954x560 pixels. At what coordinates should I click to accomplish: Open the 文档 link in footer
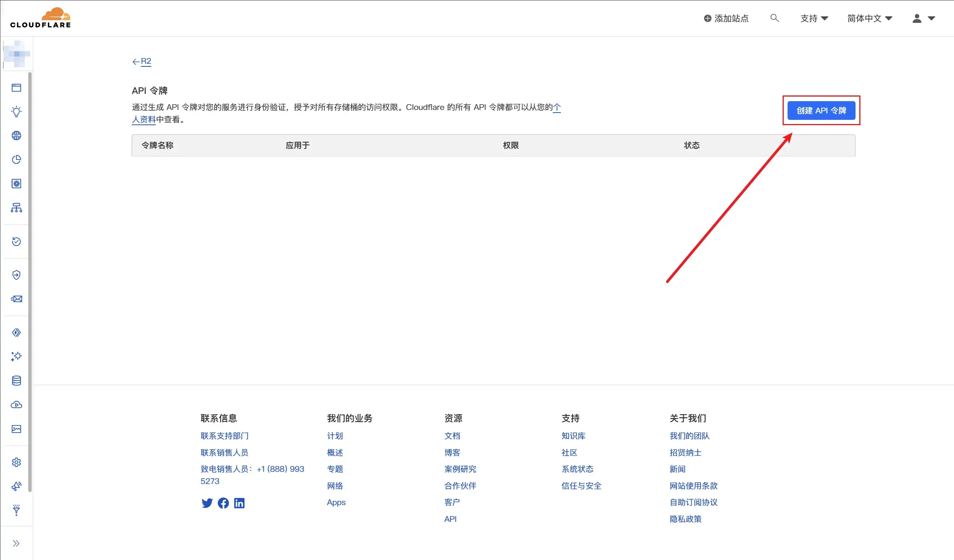pos(452,436)
